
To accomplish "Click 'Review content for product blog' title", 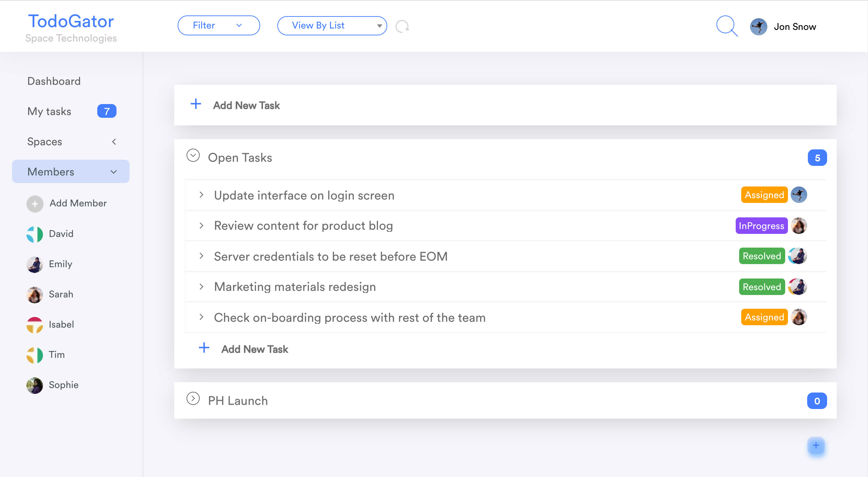I will [x=303, y=226].
